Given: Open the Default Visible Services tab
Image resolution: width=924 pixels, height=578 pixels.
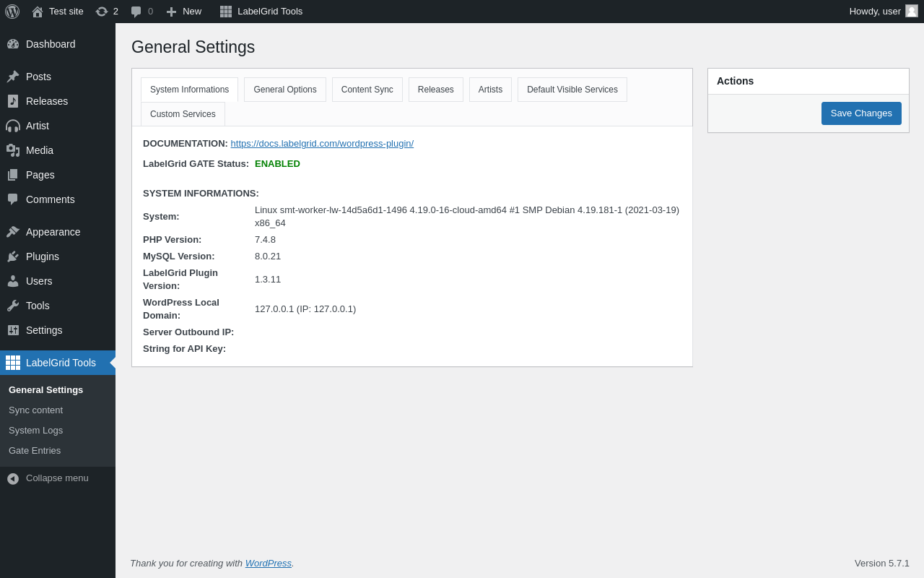Looking at the screenshot, I should (572, 90).
